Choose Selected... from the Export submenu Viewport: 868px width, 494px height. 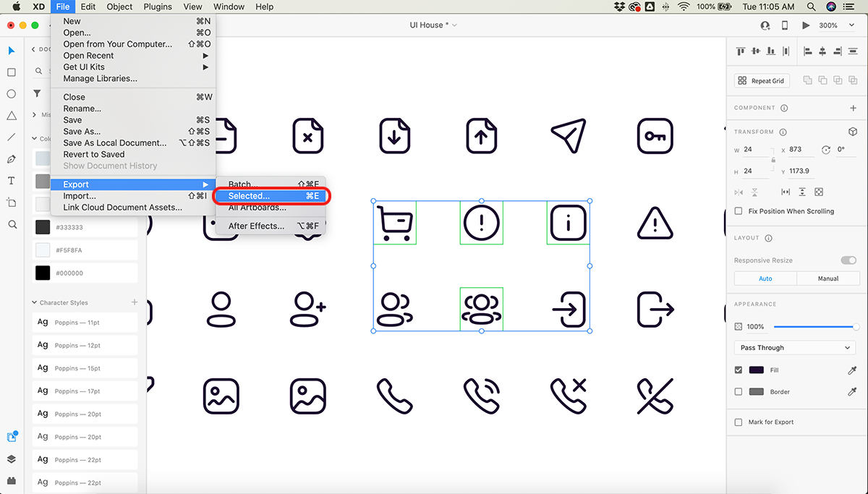249,196
